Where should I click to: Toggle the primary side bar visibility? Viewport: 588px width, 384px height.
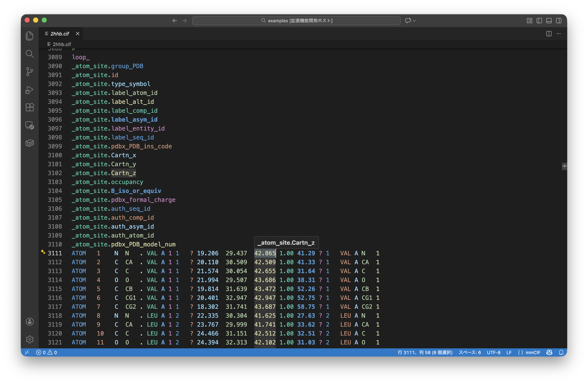coord(539,21)
